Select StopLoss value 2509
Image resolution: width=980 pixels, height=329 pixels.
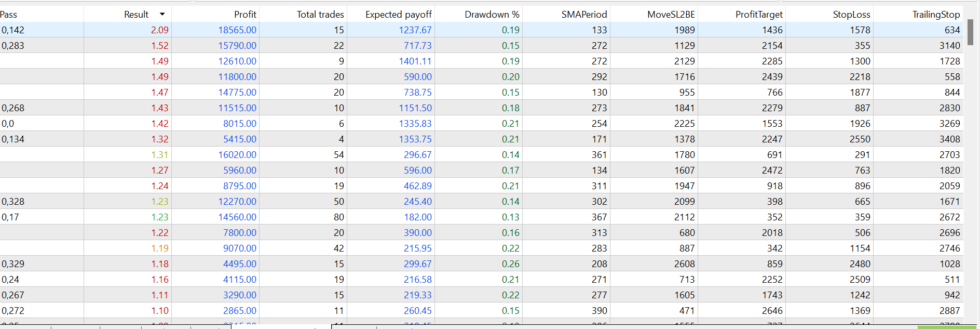[x=860, y=280]
